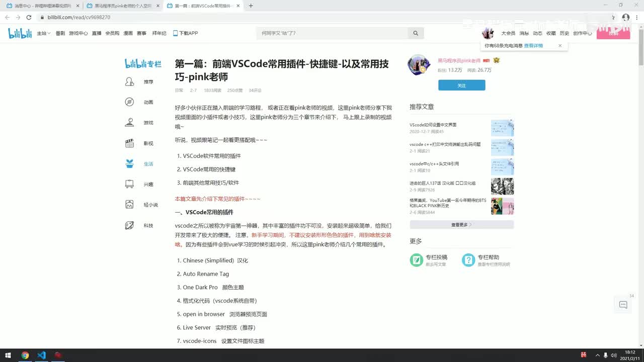Viewport: 644px width, 362px height.
Task: Click the 34评论 count under title
Action: pos(255,90)
